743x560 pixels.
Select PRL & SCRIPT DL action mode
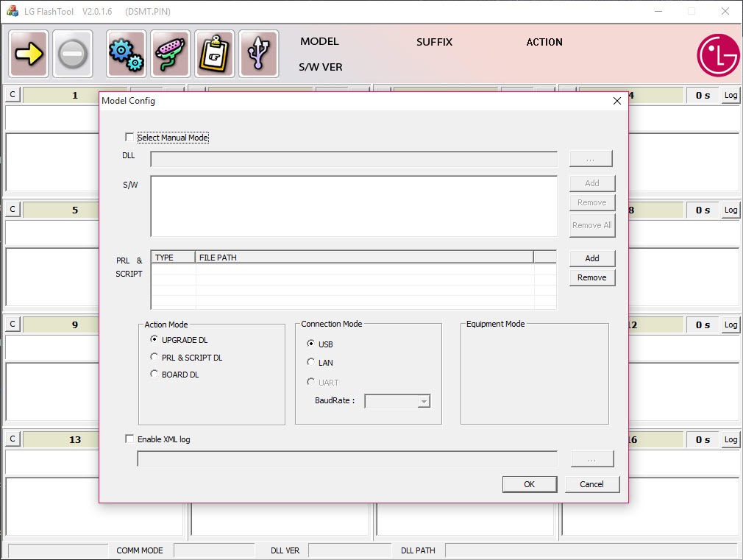(x=154, y=358)
